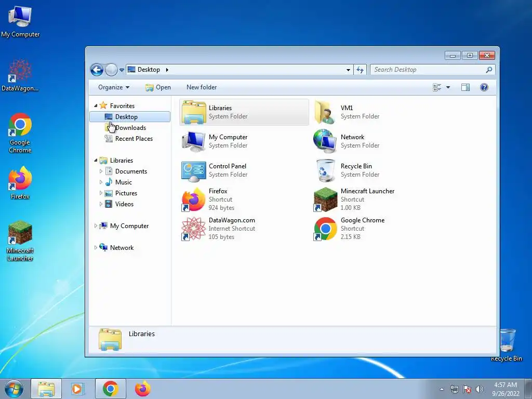Viewport: 532px width, 399px height.
Task: Open Windows Media Player from taskbar
Action: pos(78,389)
